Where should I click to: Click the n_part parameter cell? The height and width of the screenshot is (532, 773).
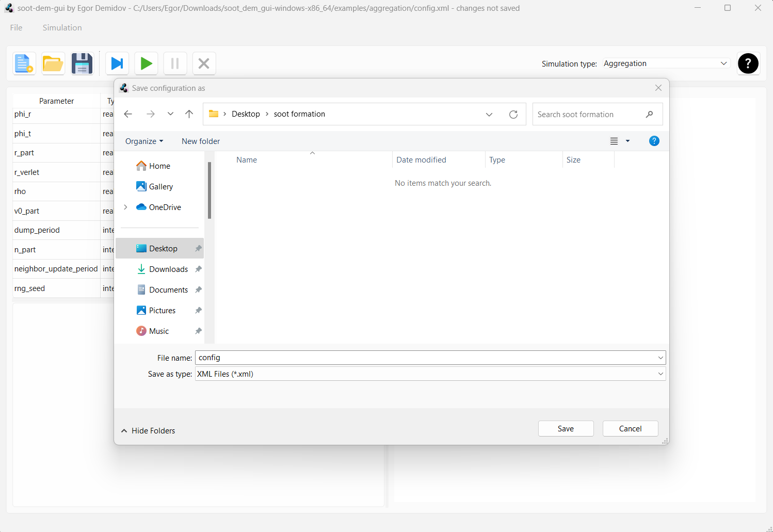coord(56,250)
